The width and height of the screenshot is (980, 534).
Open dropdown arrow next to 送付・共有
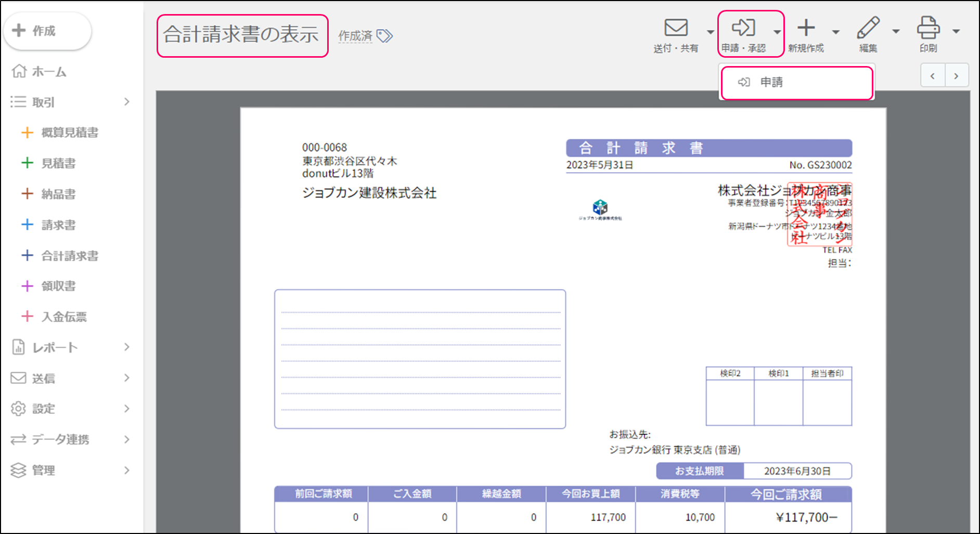(710, 32)
